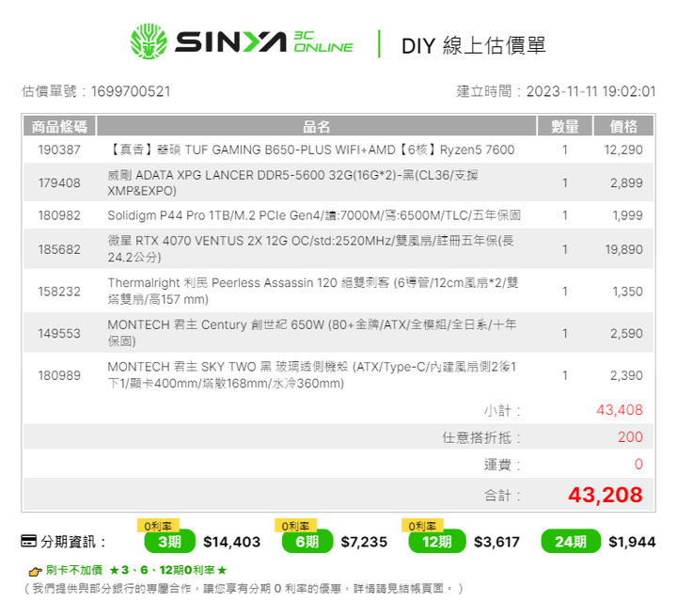Click the shipping fee value 0
The height and width of the screenshot is (616, 677).
click(x=638, y=464)
